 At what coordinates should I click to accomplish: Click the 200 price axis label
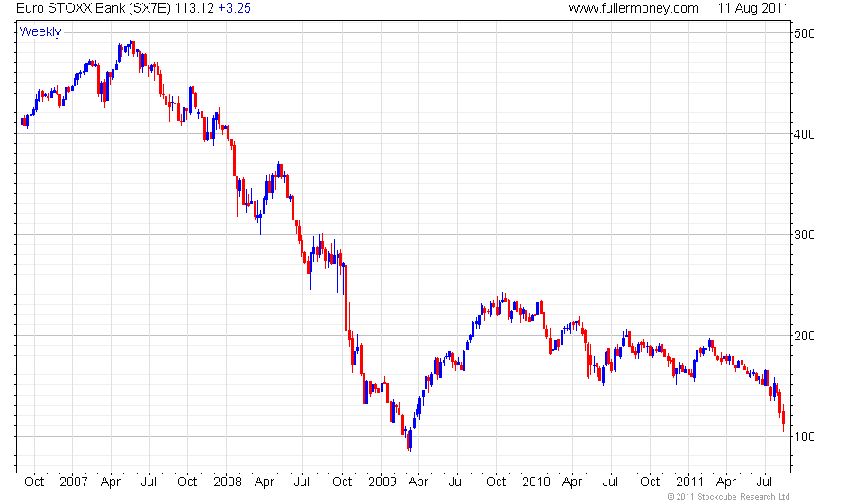pyautogui.click(x=804, y=336)
